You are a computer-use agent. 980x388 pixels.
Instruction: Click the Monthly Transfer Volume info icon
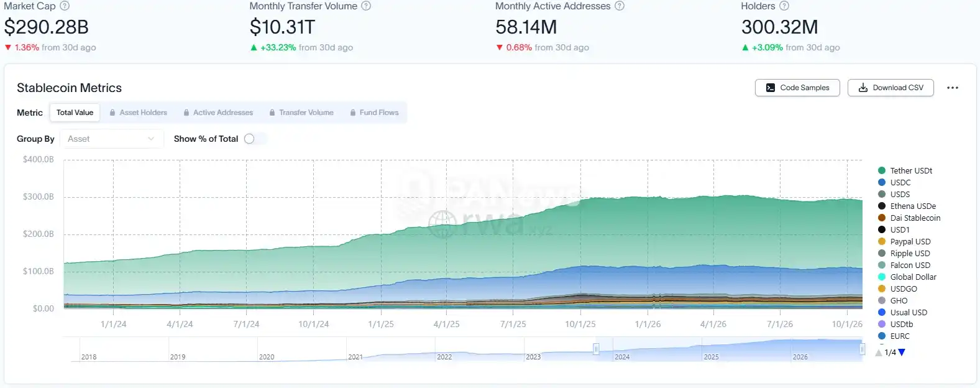pyautogui.click(x=366, y=6)
